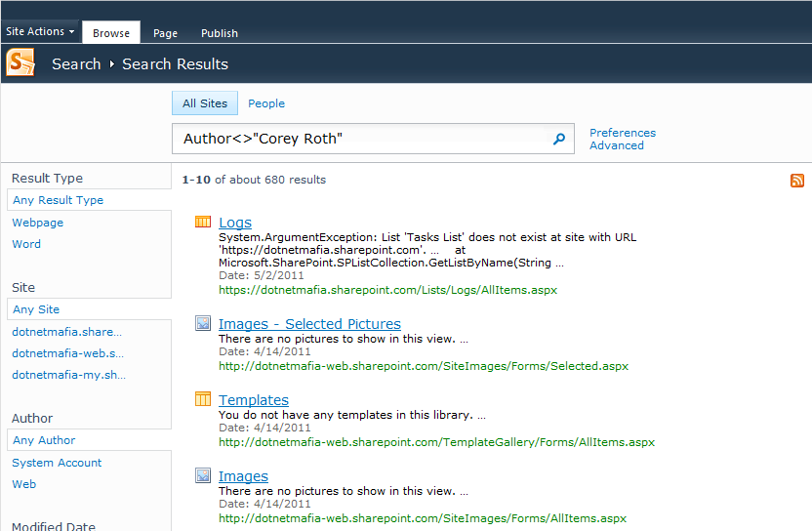Open Advanced search link

(x=617, y=145)
